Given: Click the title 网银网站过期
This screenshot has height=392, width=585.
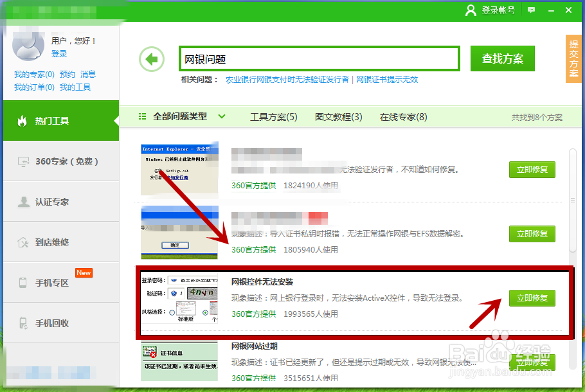Looking at the screenshot, I should pos(254,346).
